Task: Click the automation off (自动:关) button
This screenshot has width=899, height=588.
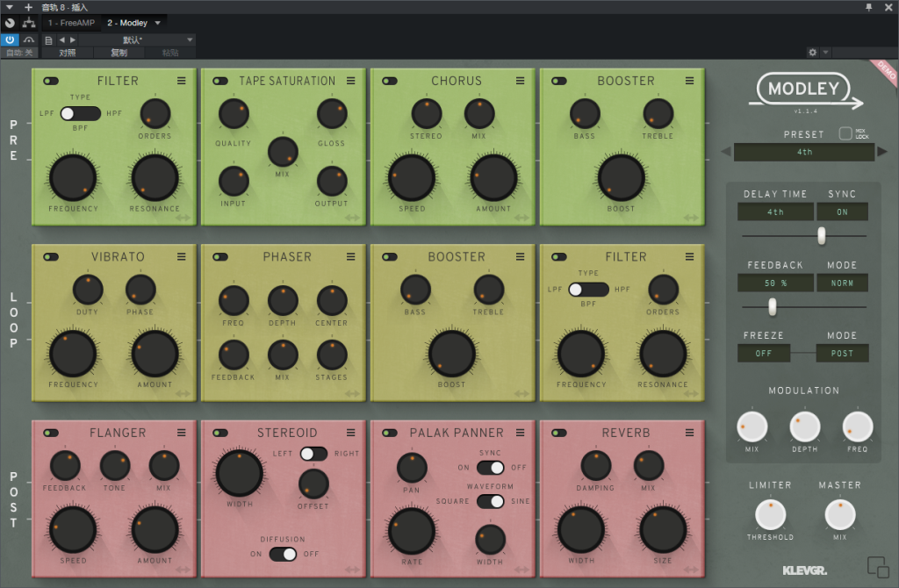Action: point(19,53)
